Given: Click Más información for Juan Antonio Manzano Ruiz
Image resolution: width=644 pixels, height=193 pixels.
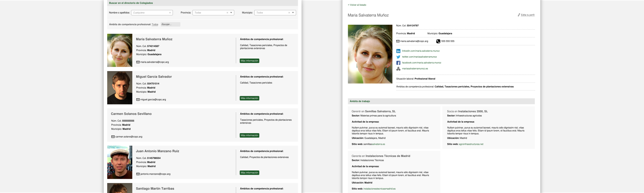Looking at the screenshot, I should click(250, 173).
